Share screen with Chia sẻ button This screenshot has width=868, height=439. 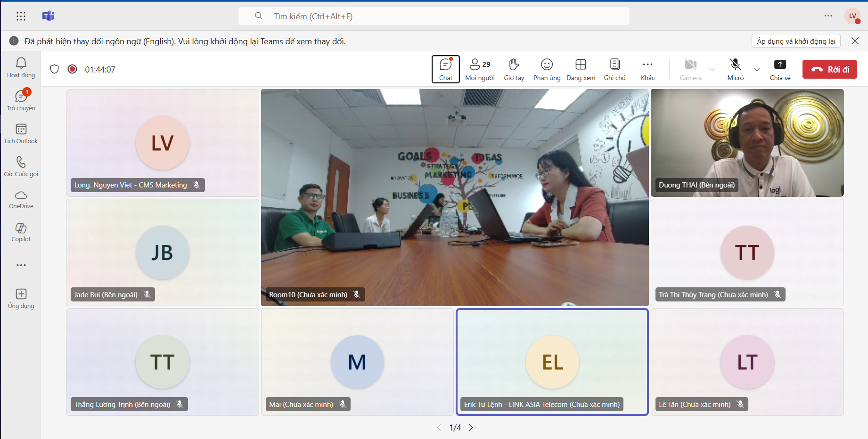(780, 69)
